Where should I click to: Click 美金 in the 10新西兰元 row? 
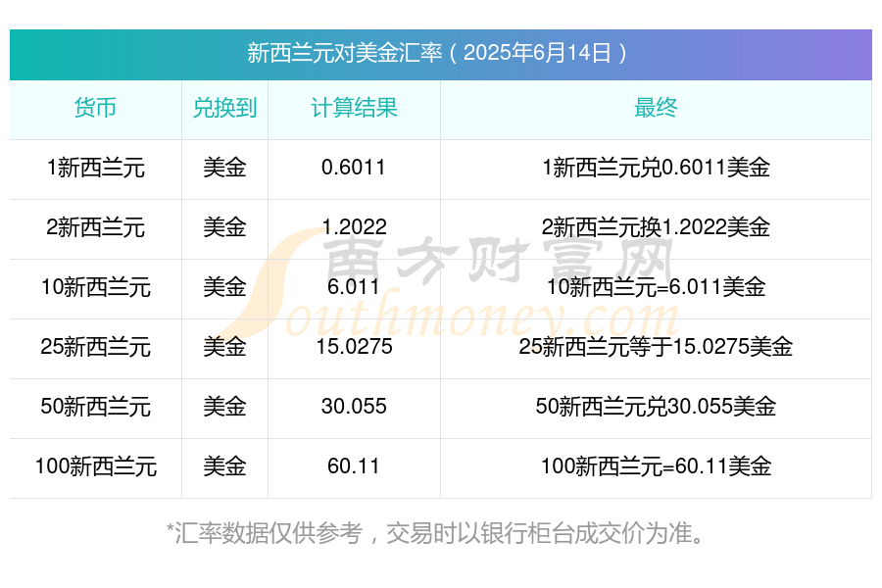(224, 287)
